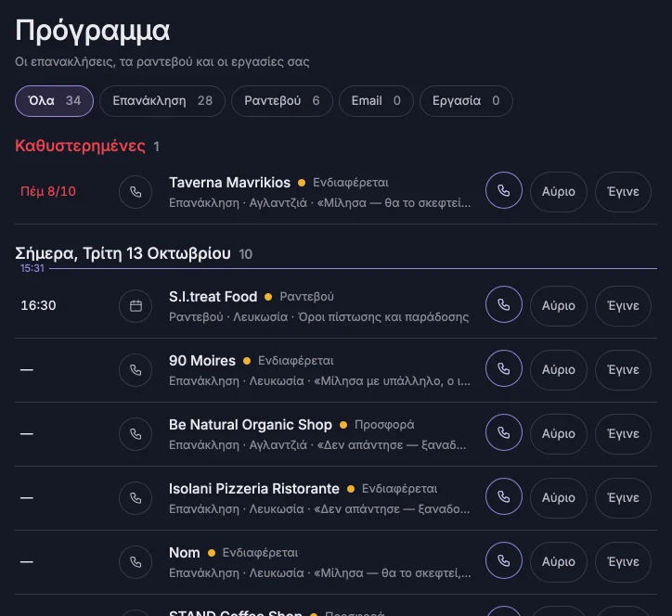Postpone Nom to Αύριο
Screen dimensions: 672x616
(559, 561)
